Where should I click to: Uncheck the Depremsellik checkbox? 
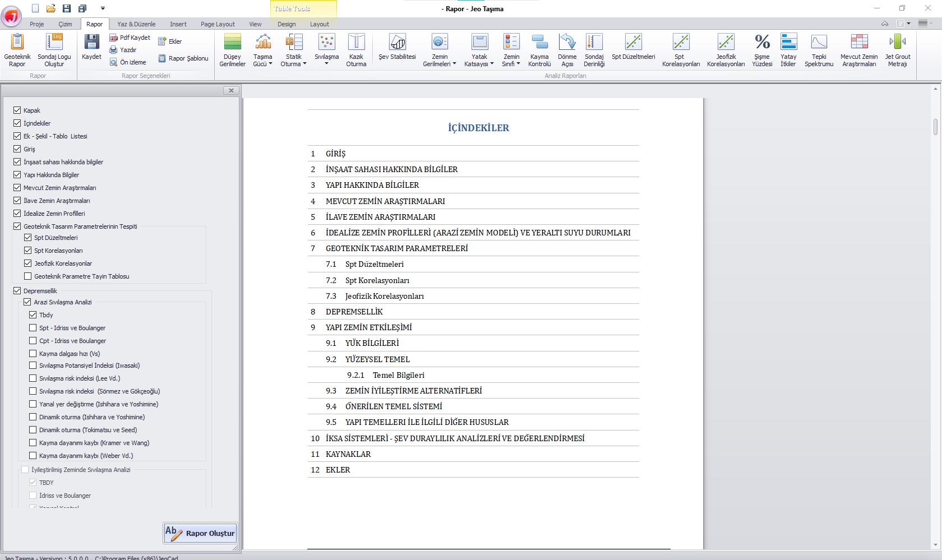17,291
